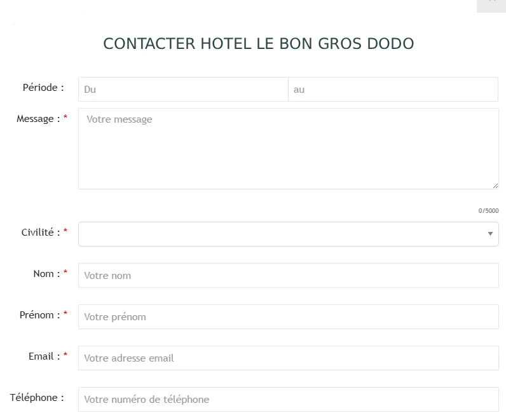Click the message box resize handle
The width and height of the screenshot is (506, 420).
tap(495, 186)
